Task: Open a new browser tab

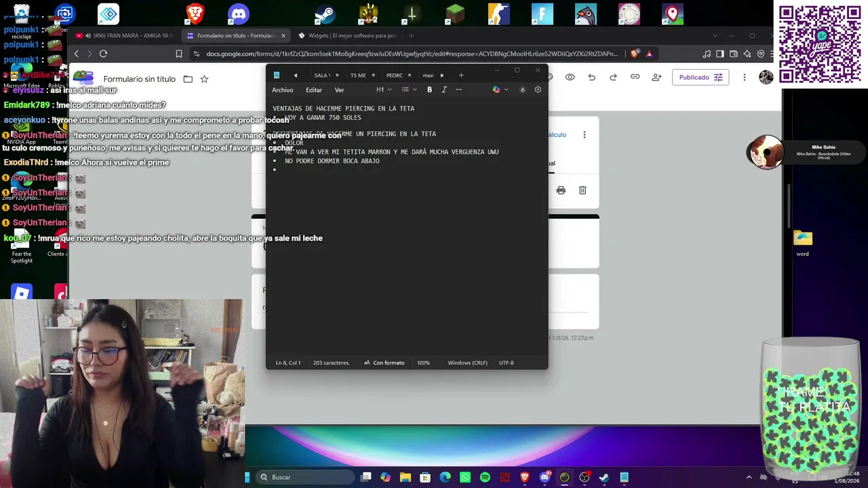Action: coord(411,35)
